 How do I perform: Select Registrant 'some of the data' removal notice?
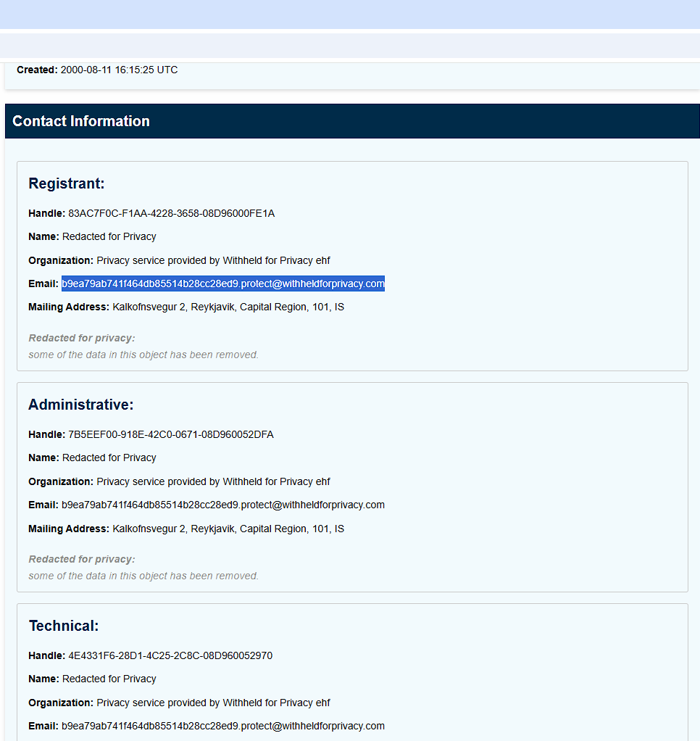(x=143, y=355)
